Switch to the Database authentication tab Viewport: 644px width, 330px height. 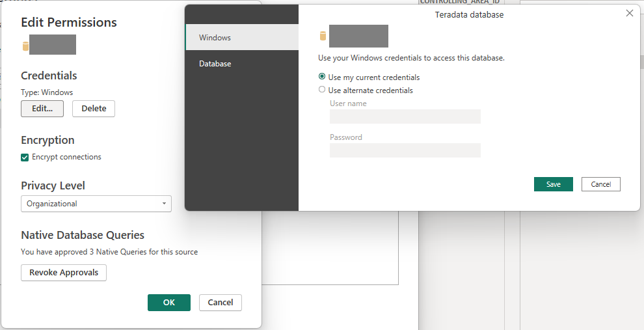(x=242, y=64)
